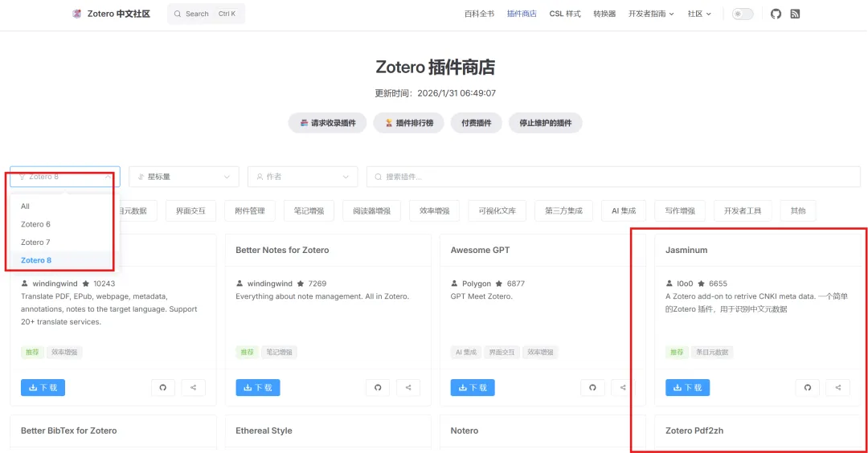Open GitHub repo icon for Better Notes
The height and width of the screenshot is (453, 868).
pos(378,388)
